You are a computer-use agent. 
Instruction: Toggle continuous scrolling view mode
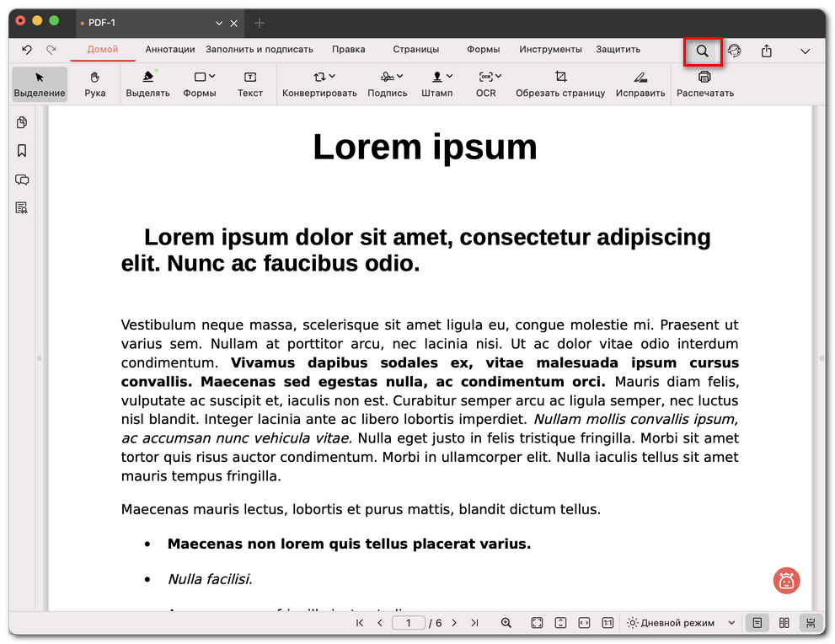coord(810,623)
